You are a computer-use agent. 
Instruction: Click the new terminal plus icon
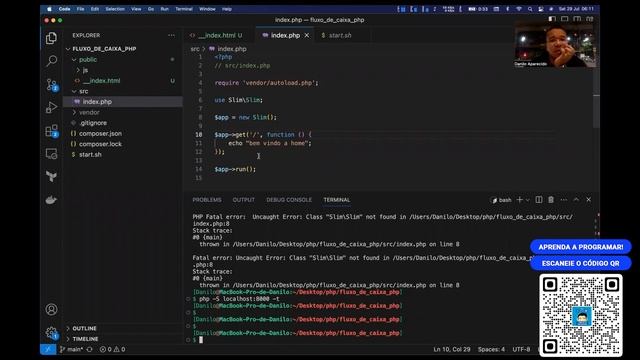[x=520, y=200]
